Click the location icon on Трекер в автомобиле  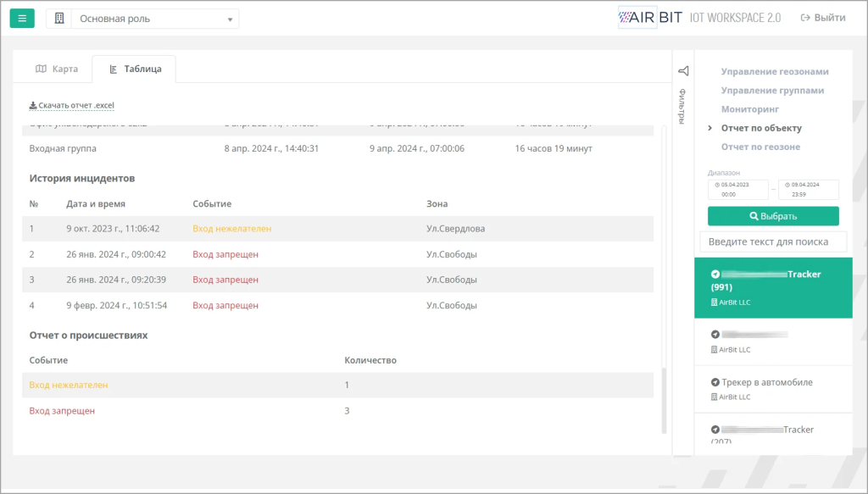coord(715,382)
